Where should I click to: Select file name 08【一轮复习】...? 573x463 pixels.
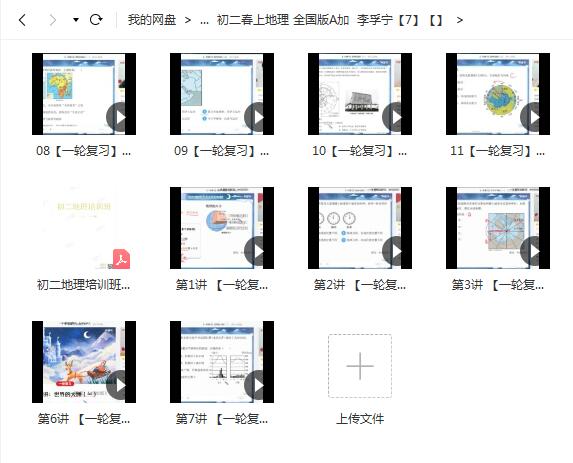(84, 151)
